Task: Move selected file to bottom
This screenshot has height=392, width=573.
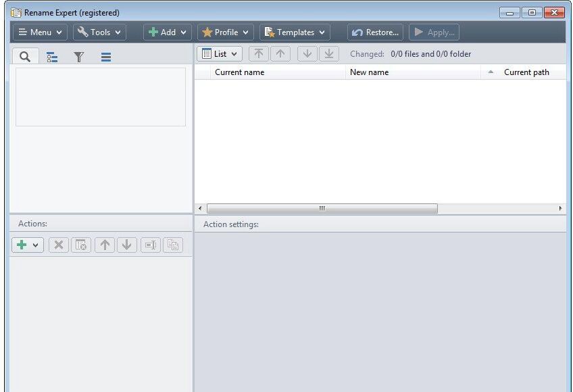Action: pos(329,54)
